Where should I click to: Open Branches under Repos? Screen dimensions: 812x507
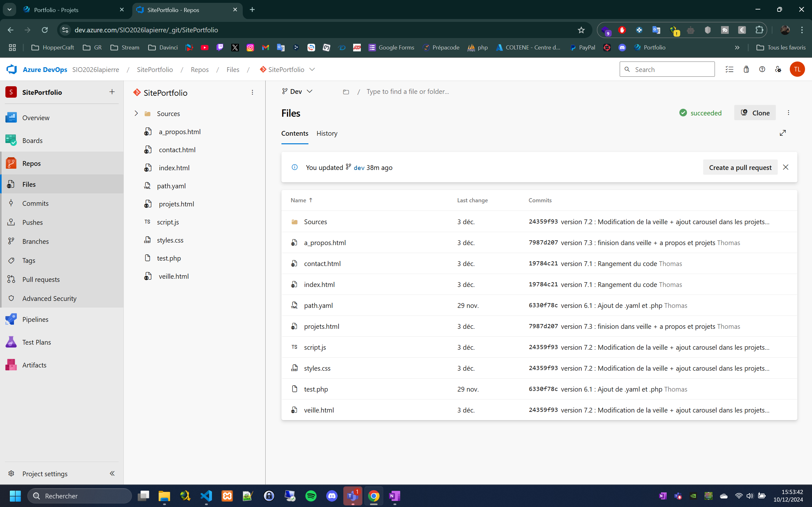tap(35, 241)
